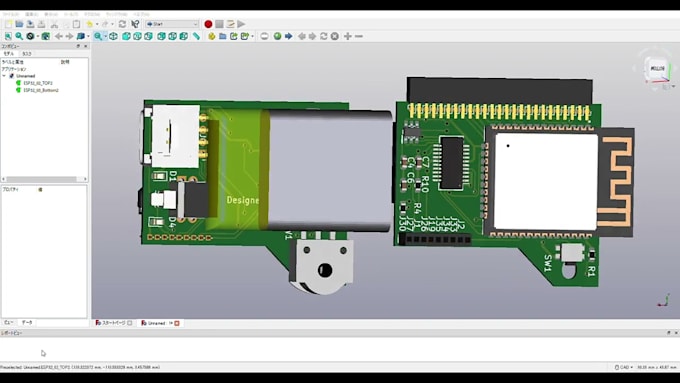Collapse the Unnamed document tree node
This screenshot has width=680, height=383.
[4, 76]
